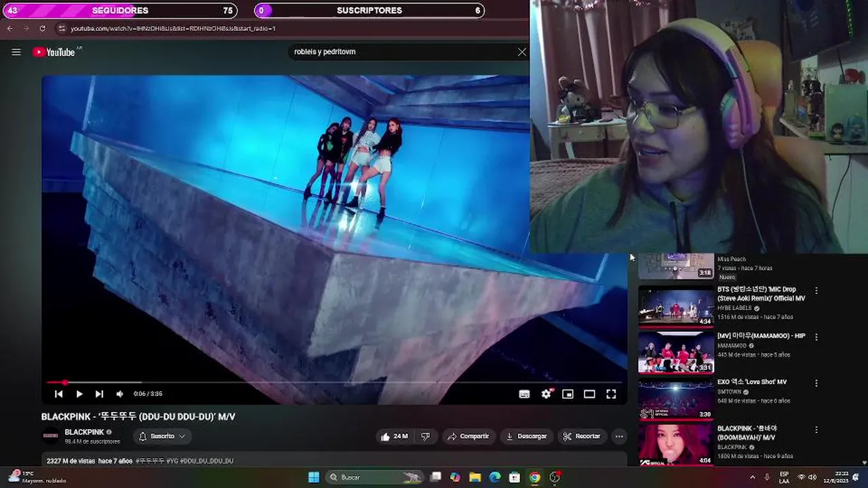Viewport: 868px width, 488px height.
Task: Open ESP LAA language input switcher
Action: click(x=784, y=477)
